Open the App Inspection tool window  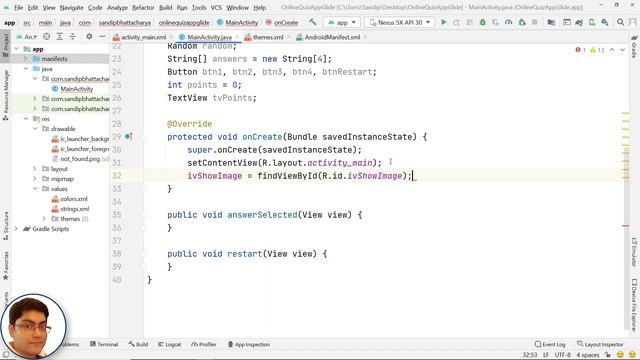click(249, 344)
